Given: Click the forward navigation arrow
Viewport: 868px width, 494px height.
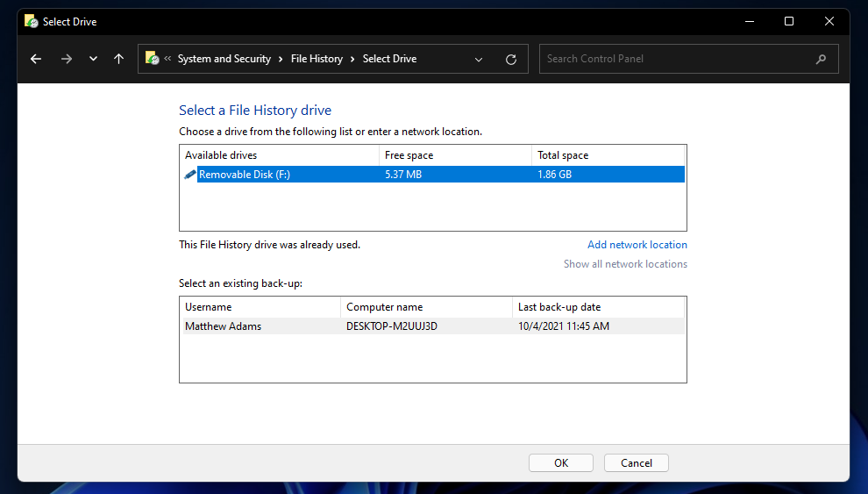Looking at the screenshot, I should click(67, 59).
